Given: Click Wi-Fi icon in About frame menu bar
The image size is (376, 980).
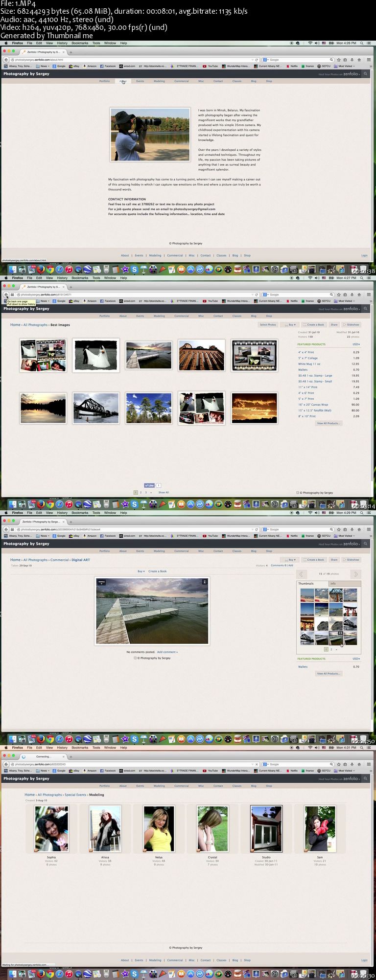Looking at the screenshot, I should pos(310,43).
